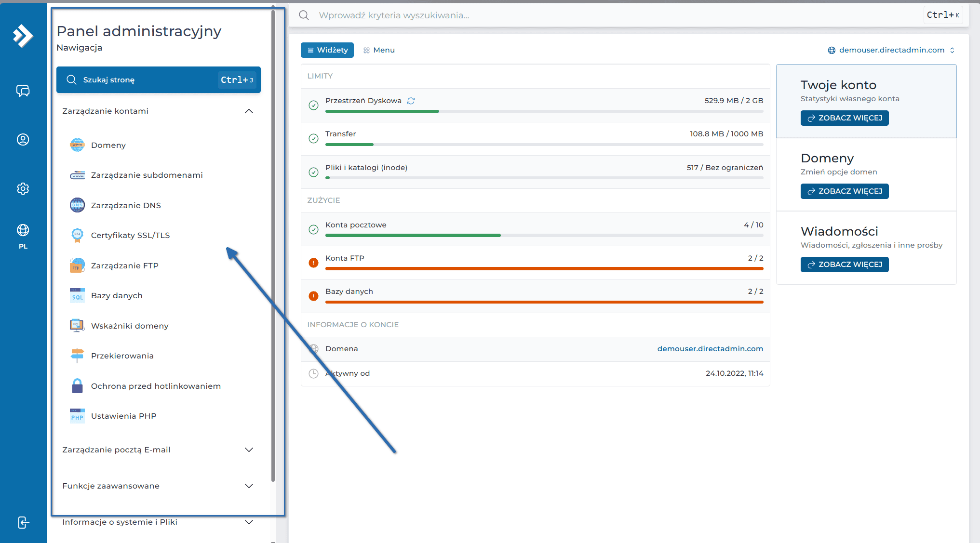Click the Certyfikaty SSL/TLS badge icon
Screen dimensions: 980x543
77,235
